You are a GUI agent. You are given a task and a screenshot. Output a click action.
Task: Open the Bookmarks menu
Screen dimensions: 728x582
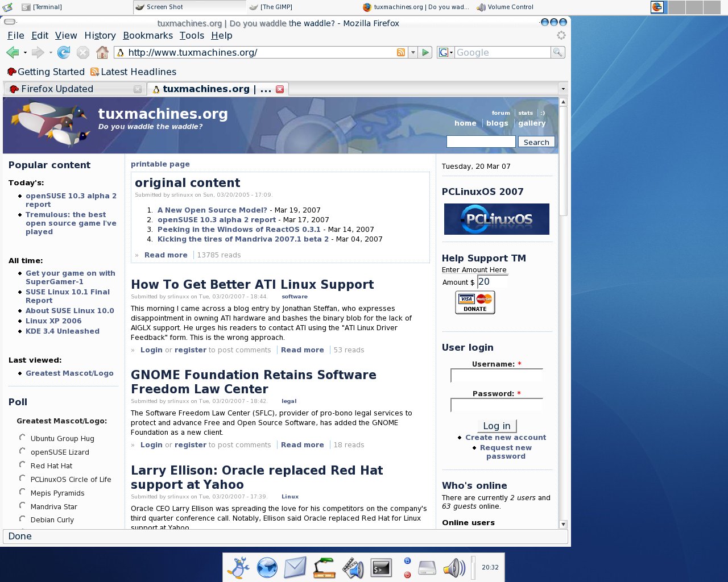(x=148, y=35)
